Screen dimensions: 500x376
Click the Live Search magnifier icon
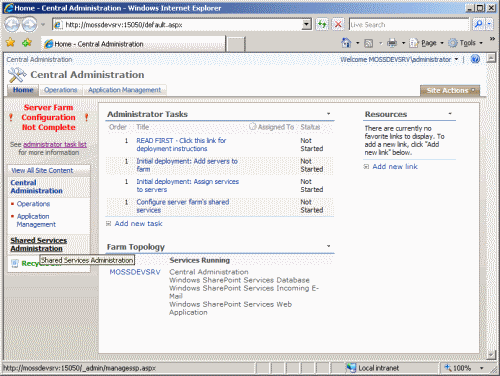[479, 24]
